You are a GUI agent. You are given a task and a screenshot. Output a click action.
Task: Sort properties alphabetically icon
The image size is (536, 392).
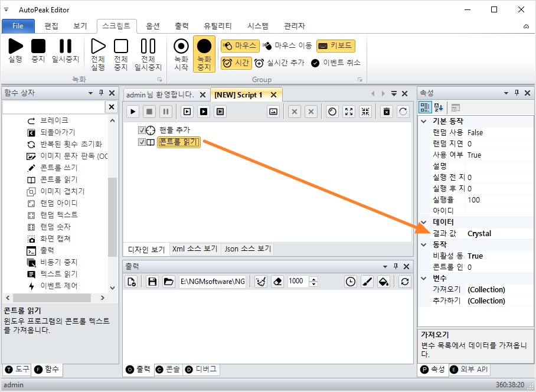click(x=439, y=107)
